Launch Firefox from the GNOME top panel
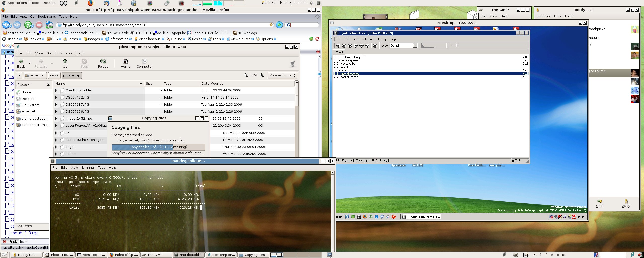The image size is (644, 258). [x=91, y=3]
